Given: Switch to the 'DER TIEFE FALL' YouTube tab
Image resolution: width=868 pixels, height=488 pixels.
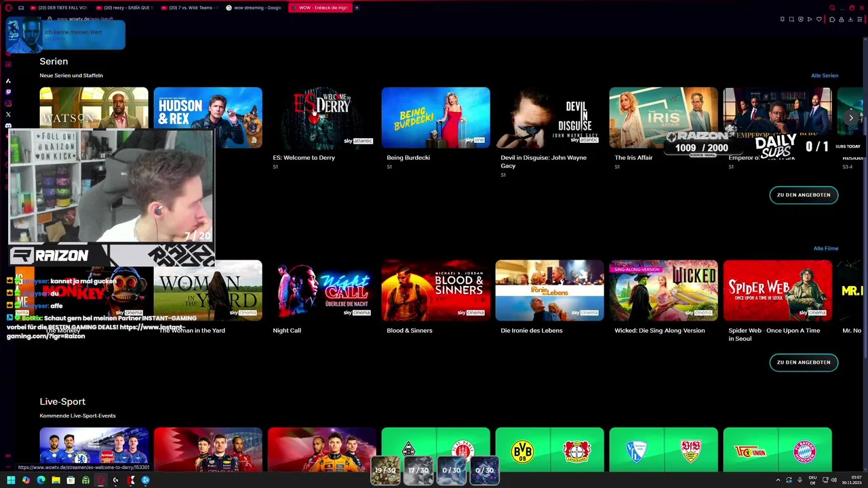Looking at the screenshot, I should [60, 7].
